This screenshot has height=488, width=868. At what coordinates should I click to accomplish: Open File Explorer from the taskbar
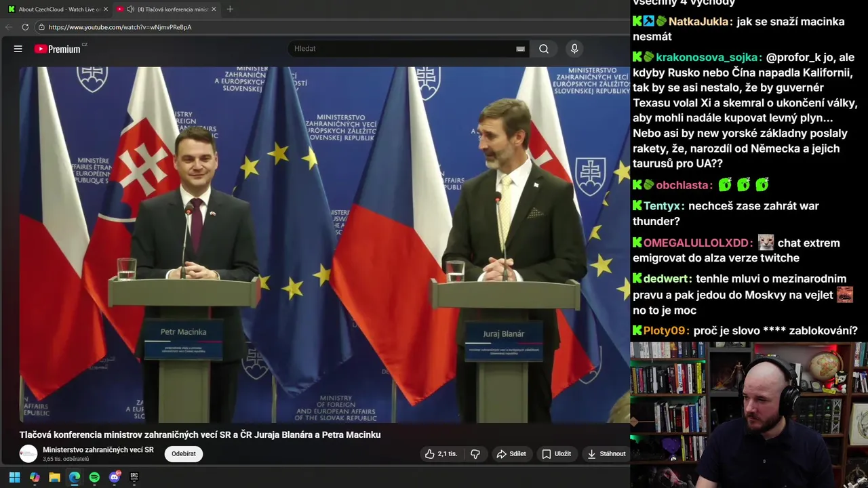pyautogui.click(x=54, y=477)
